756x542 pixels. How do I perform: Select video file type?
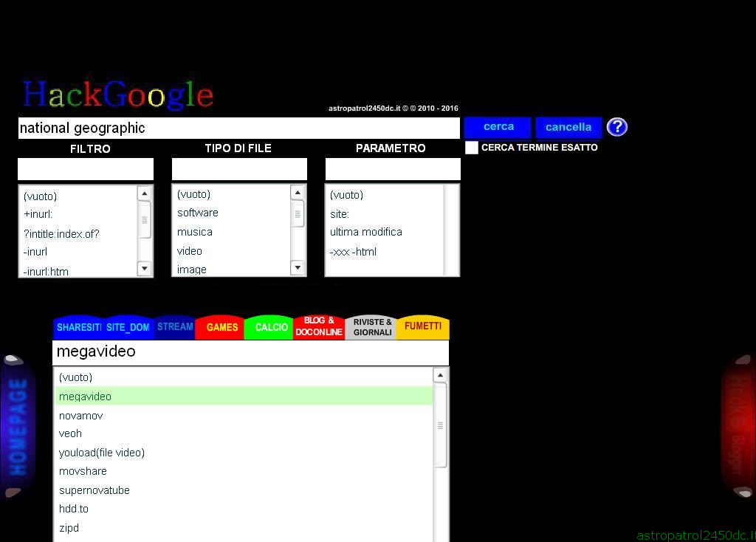click(x=233, y=251)
